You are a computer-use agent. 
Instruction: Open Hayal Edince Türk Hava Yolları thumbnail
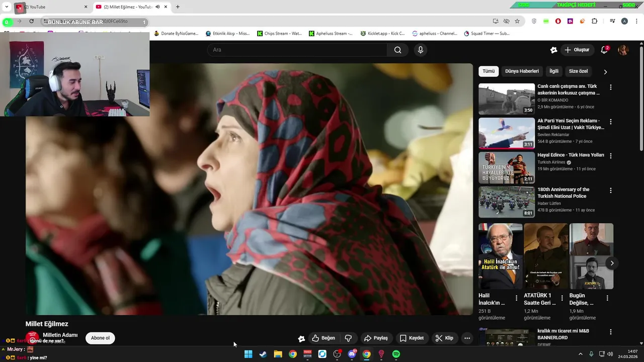(507, 167)
